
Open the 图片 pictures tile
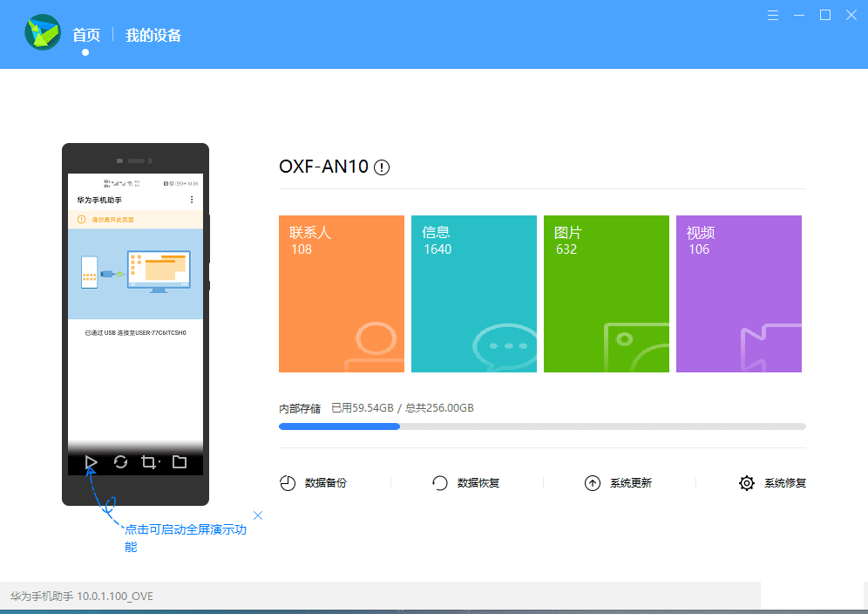tap(607, 294)
